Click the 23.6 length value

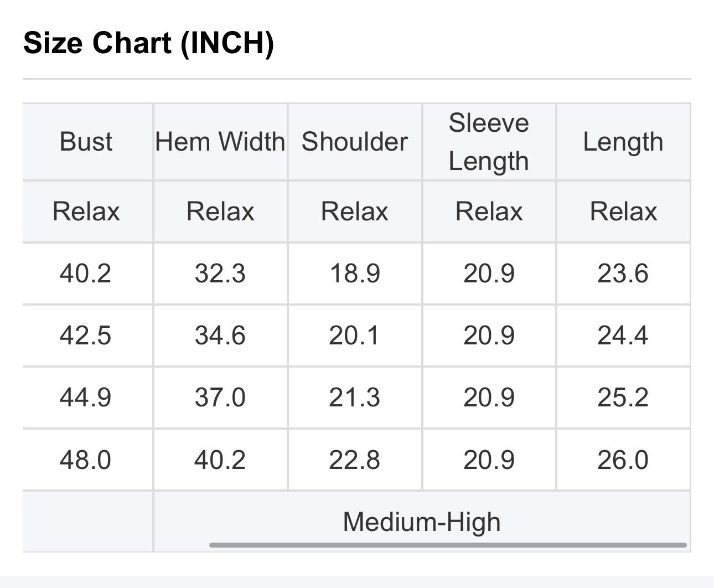pyautogui.click(x=623, y=274)
